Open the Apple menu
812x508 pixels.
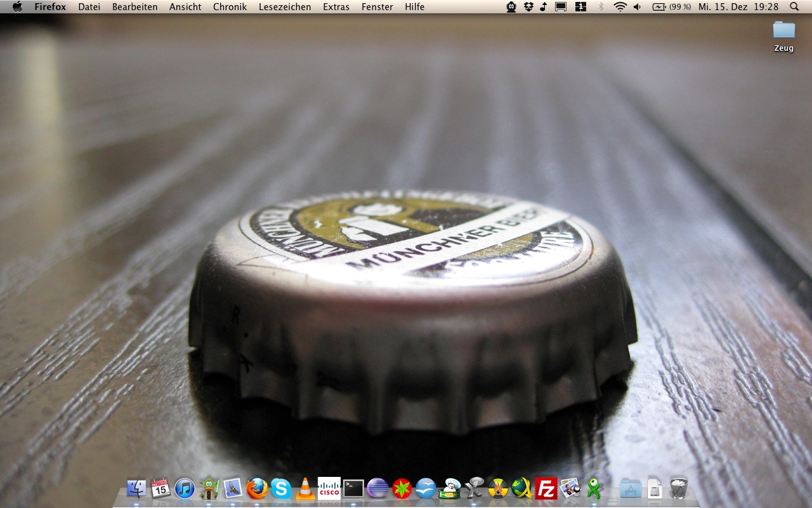click(x=17, y=7)
